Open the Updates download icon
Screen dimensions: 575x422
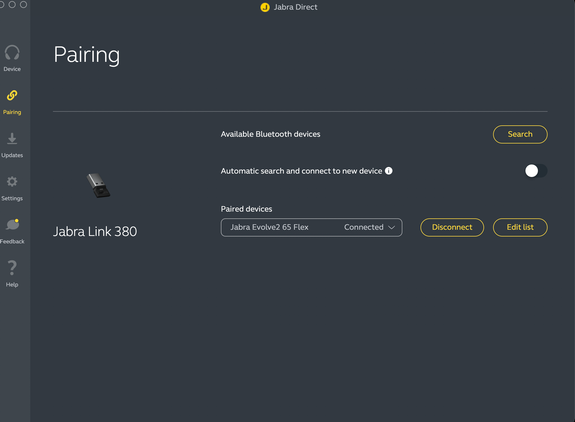pos(12,139)
